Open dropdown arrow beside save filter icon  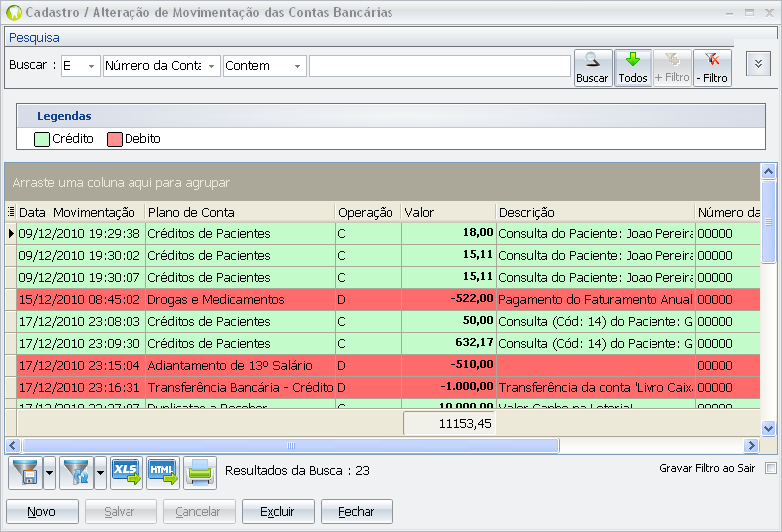coord(49,472)
